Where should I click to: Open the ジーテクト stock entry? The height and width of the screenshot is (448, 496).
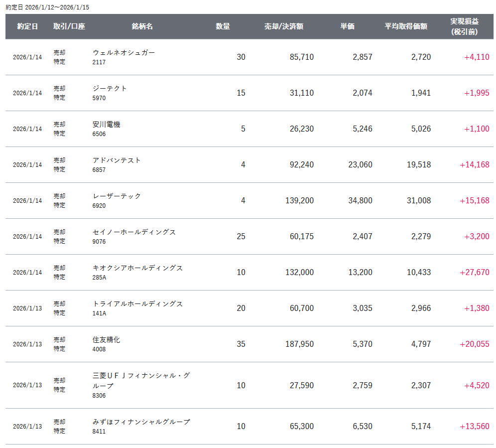click(x=110, y=88)
